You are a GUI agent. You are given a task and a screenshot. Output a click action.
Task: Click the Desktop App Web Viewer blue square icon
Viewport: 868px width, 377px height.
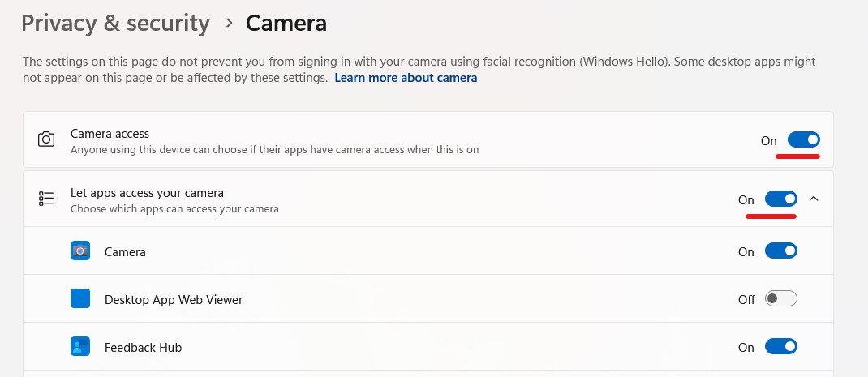click(80, 299)
